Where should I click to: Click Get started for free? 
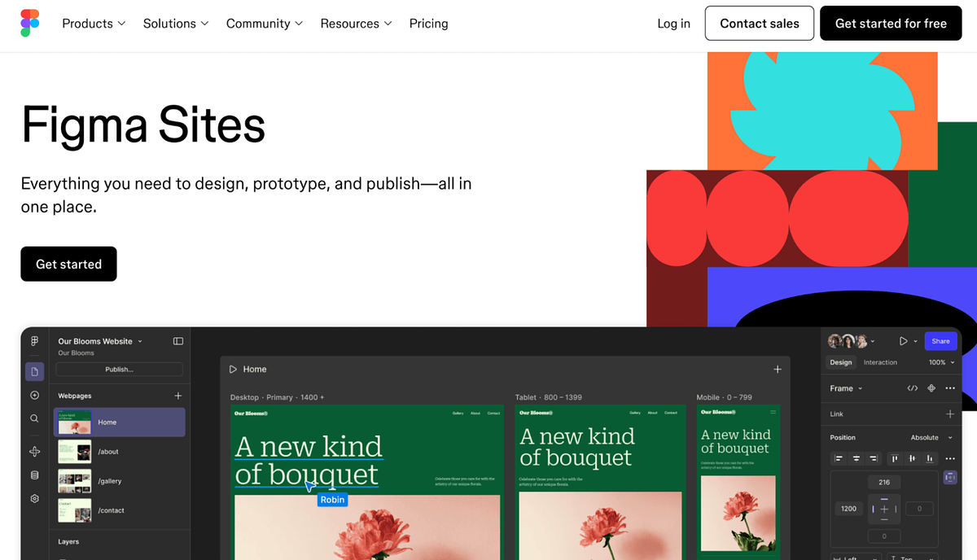click(891, 24)
